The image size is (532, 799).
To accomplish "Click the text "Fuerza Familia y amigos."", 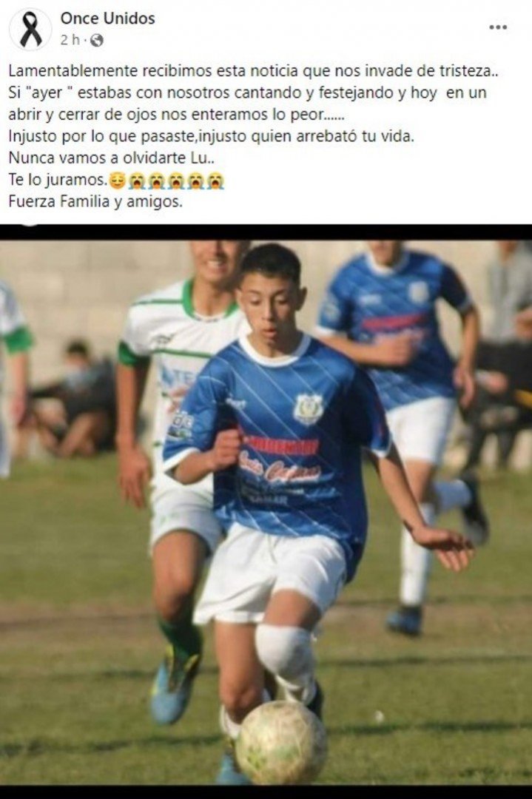I will pos(95,202).
